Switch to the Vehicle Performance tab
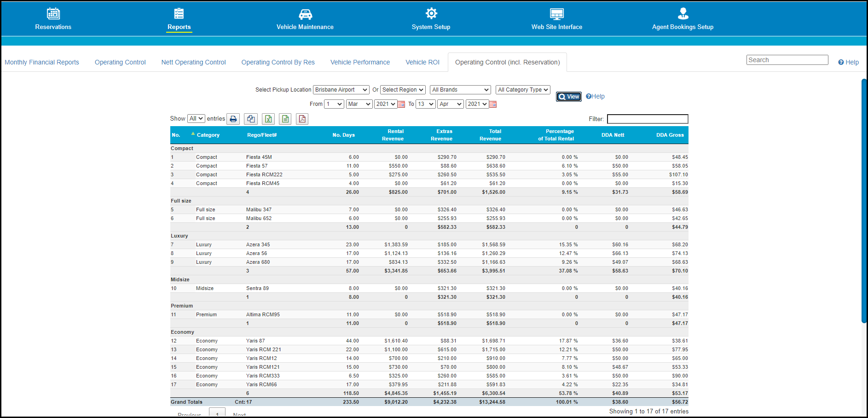The height and width of the screenshot is (418, 868). 360,62
